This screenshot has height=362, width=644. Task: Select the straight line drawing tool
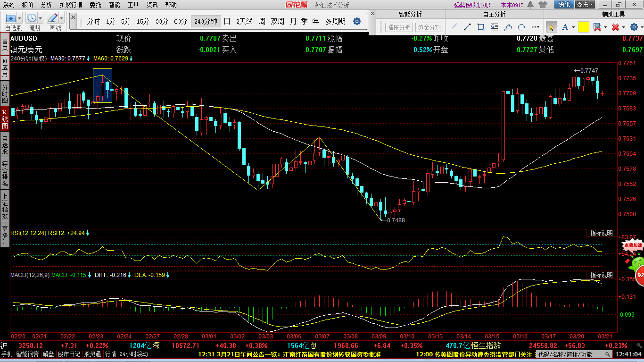[454, 27]
